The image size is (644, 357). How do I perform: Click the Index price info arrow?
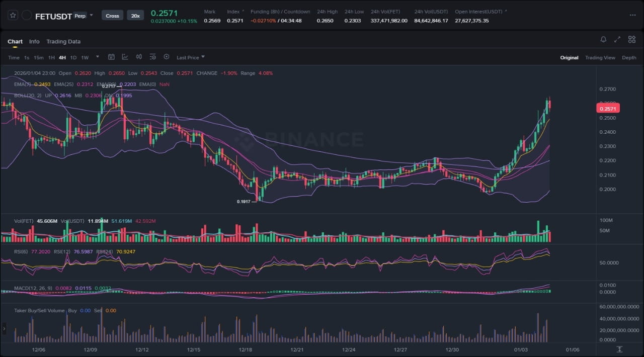[243, 11]
